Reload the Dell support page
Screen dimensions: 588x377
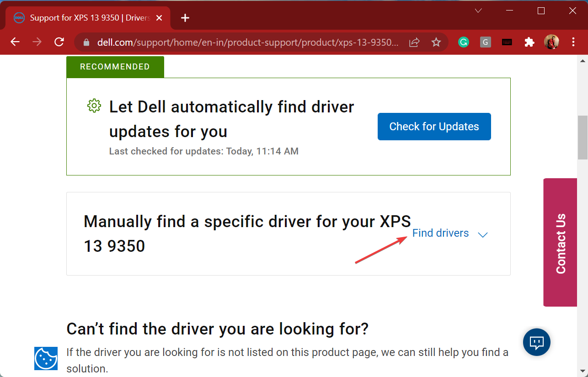59,42
